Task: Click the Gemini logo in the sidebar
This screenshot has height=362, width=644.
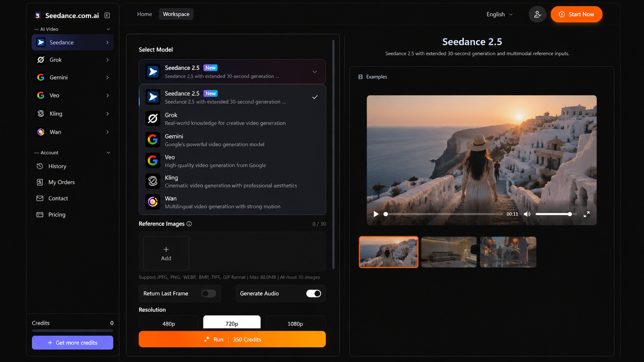Action: [x=40, y=77]
